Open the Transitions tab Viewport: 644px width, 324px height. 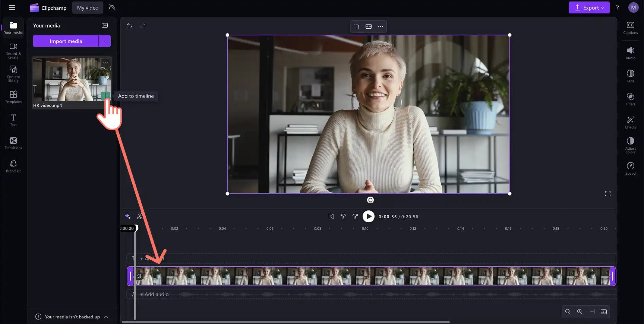coord(13,143)
